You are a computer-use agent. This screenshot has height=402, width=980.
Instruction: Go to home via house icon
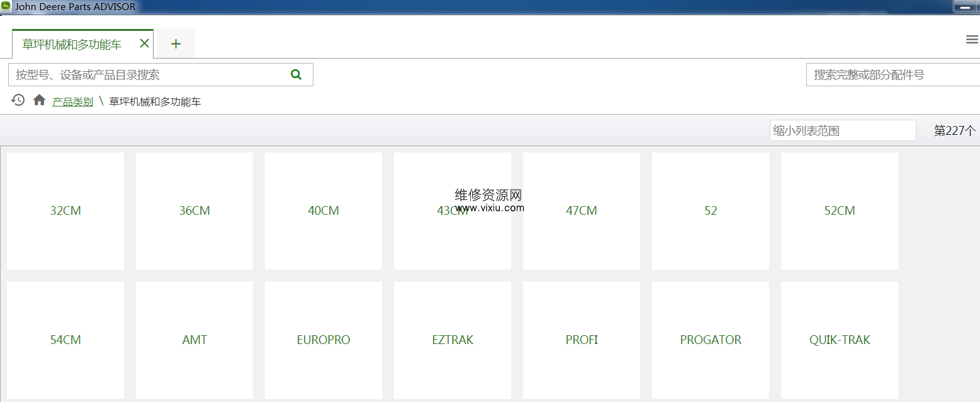coord(39,100)
